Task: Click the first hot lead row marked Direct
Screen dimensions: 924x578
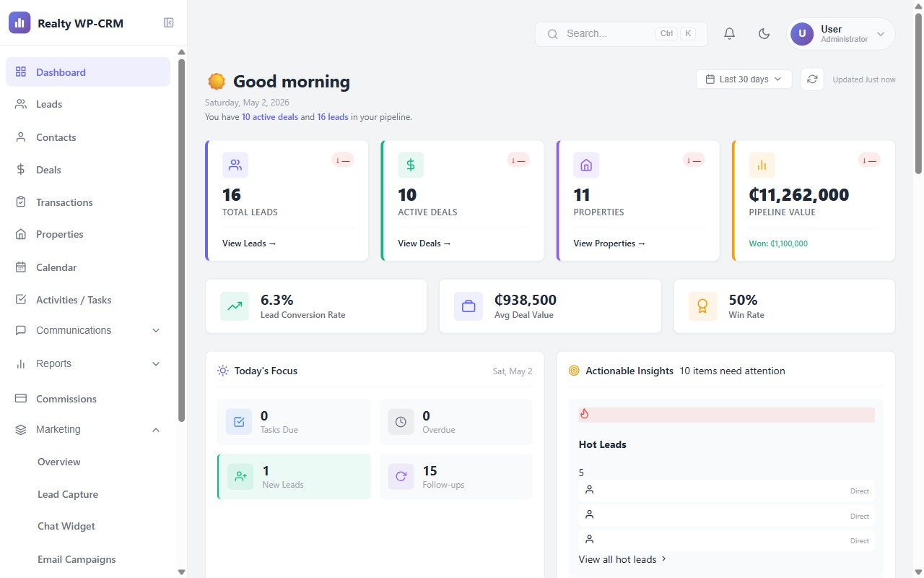Action: click(727, 491)
